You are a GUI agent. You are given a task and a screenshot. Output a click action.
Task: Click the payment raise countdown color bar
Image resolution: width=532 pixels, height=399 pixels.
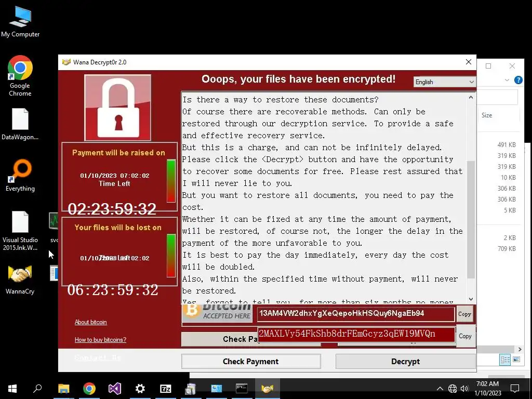(x=171, y=181)
